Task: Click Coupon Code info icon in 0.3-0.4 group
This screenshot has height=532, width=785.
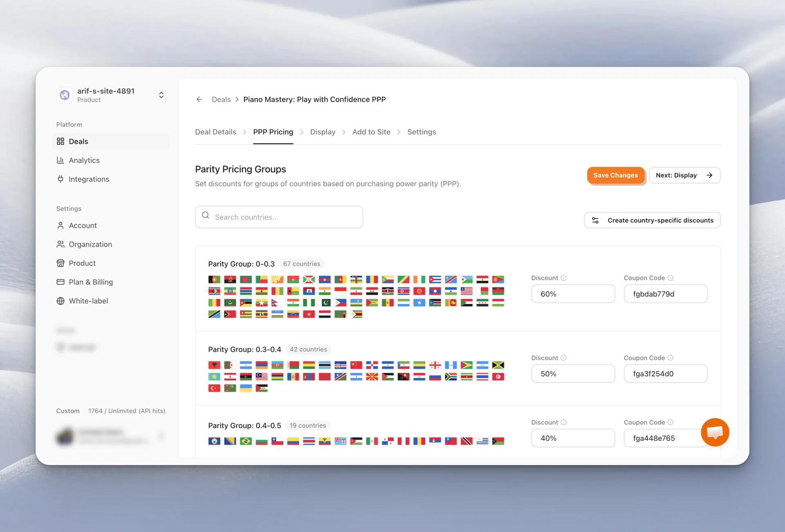Action: (671, 358)
